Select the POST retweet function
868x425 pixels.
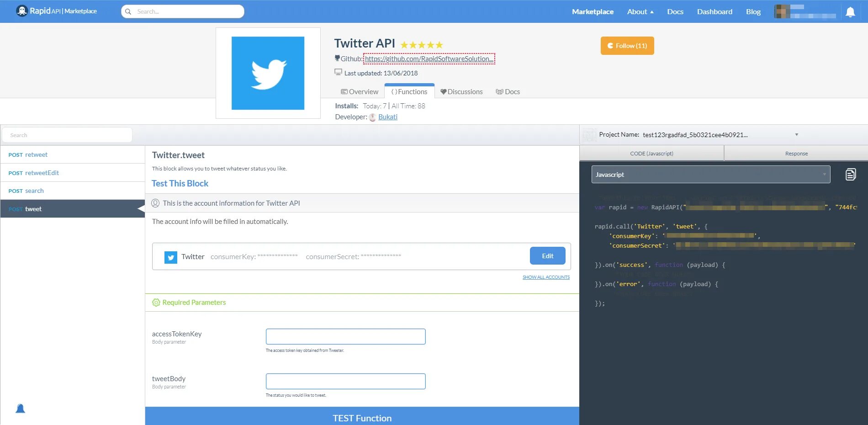[73, 155]
